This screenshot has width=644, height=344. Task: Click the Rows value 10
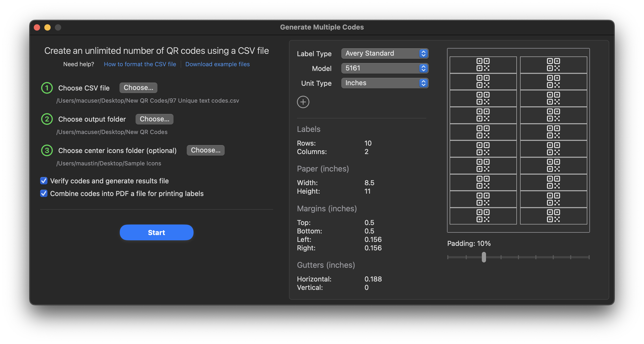click(368, 143)
